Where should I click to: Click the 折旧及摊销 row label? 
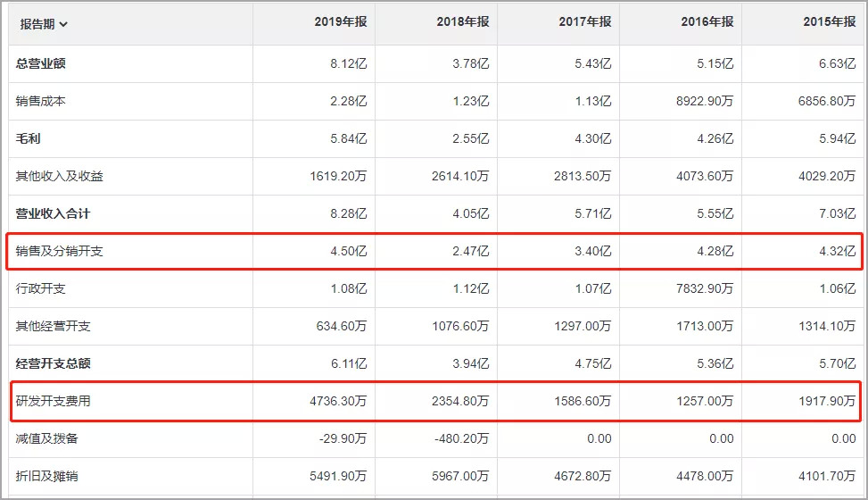pyautogui.click(x=47, y=476)
